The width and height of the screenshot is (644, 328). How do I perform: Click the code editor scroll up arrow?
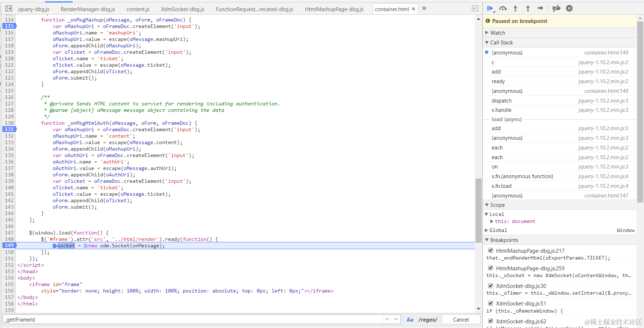pyautogui.click(x=478, y=19)
